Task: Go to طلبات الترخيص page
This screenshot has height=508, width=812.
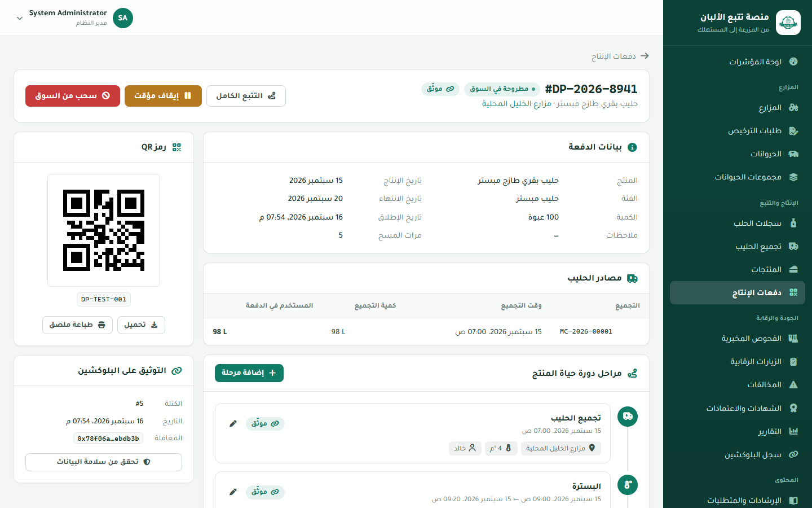Action: (x=737, y=131)
